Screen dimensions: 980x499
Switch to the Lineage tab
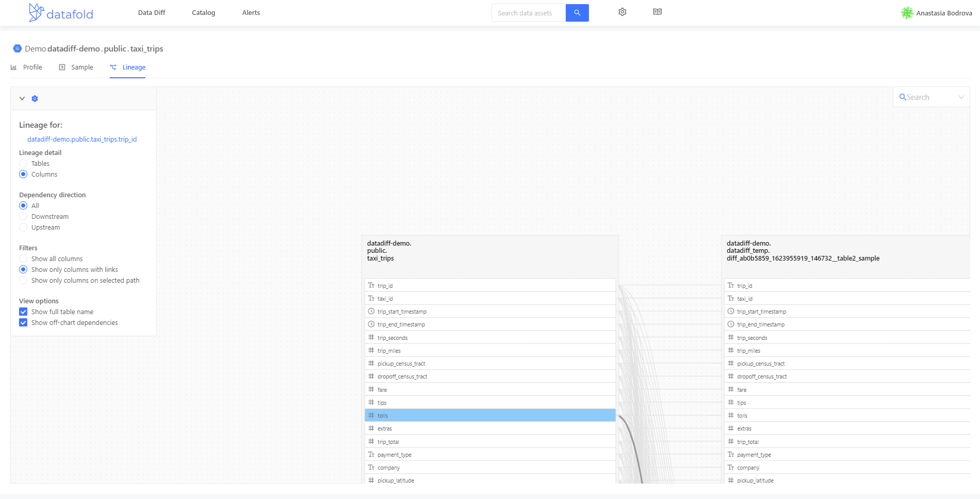coord(127,67)
